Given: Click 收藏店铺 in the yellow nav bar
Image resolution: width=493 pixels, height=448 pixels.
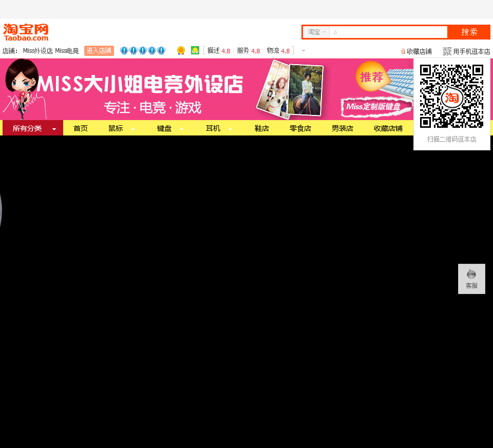Looking at the screenshot, I should point(388,128).
